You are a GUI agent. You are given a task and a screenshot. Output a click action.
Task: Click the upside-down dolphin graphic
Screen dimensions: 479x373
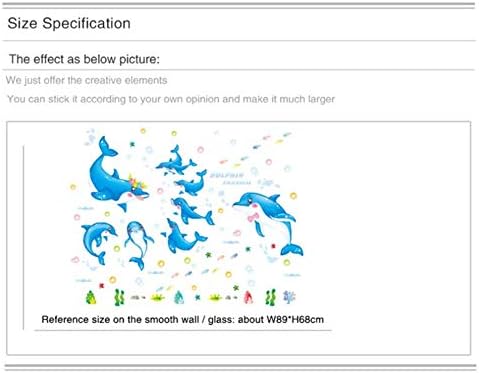point(138,245)
